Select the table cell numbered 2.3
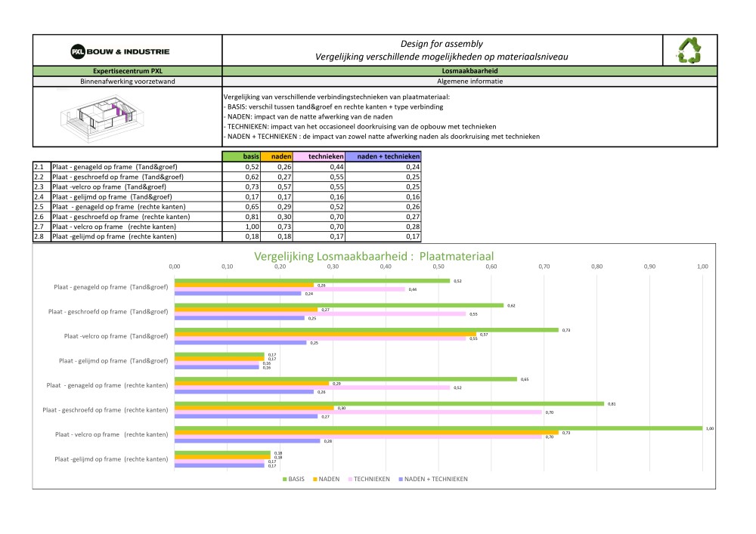Image resolution: width=756 pixels, height=534 pixels. (x=42, y=187)
